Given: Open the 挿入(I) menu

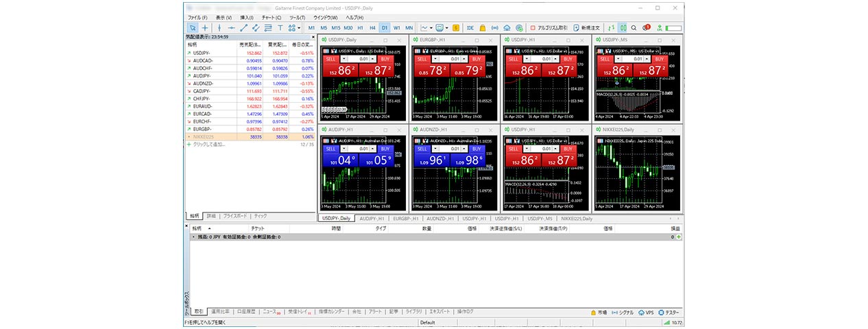Looking at the screenshot, I should tap(247, 16).
